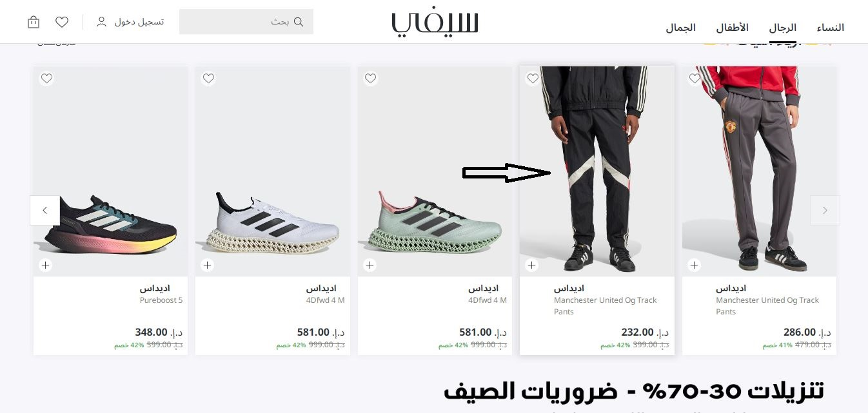Open the النساء menu
The height and width of the screenshot is (413, 868).
coord(831,28)
